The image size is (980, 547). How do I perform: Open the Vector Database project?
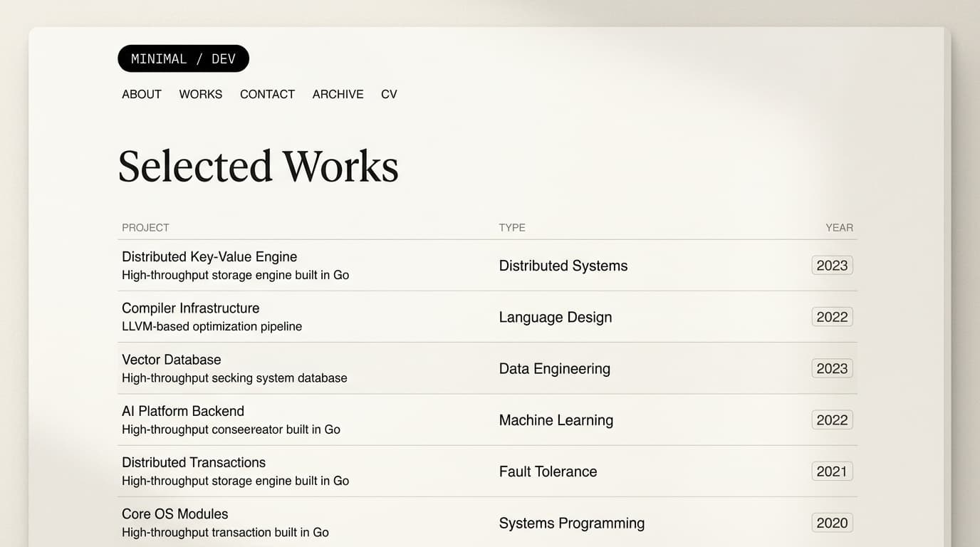pyautogui.click(x=172, y=360)
